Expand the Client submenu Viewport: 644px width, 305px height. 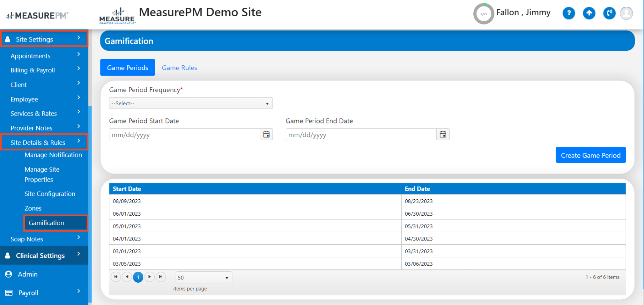coord(79,83)
